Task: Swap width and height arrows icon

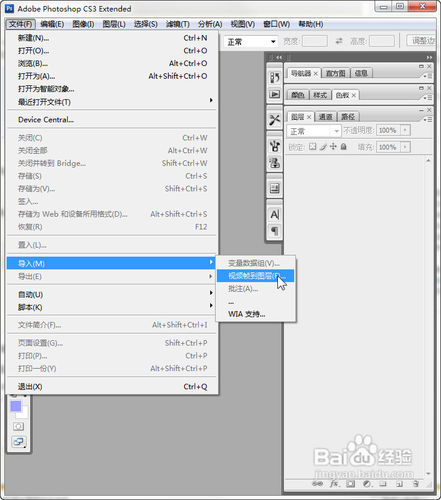Action: point(339,41)
